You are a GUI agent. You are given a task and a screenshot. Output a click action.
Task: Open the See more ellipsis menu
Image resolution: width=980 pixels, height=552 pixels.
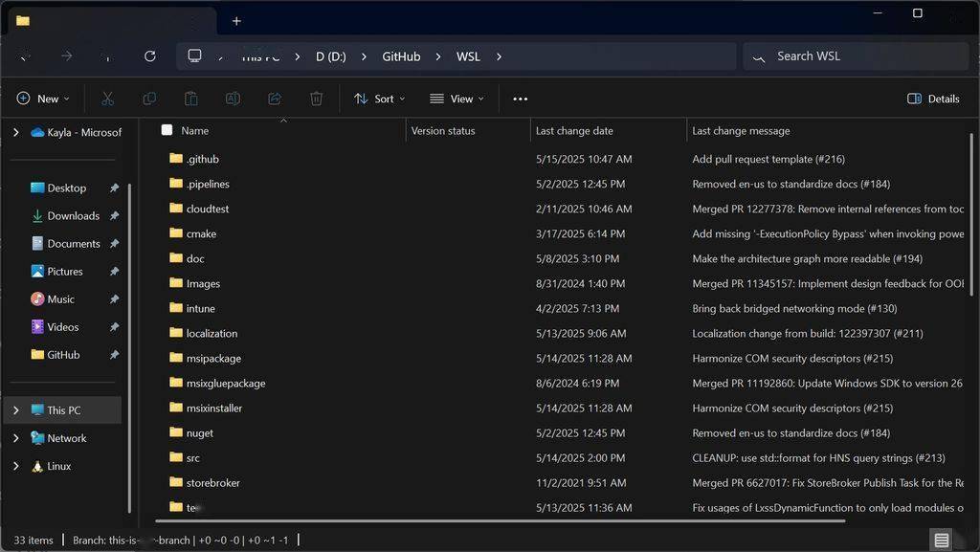click(x=520, y=99)
